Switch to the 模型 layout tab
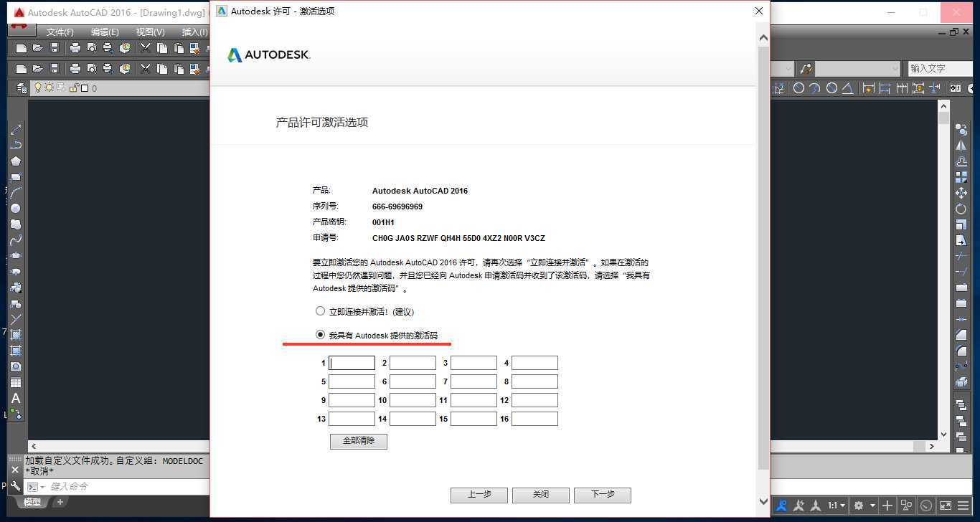 32,502
